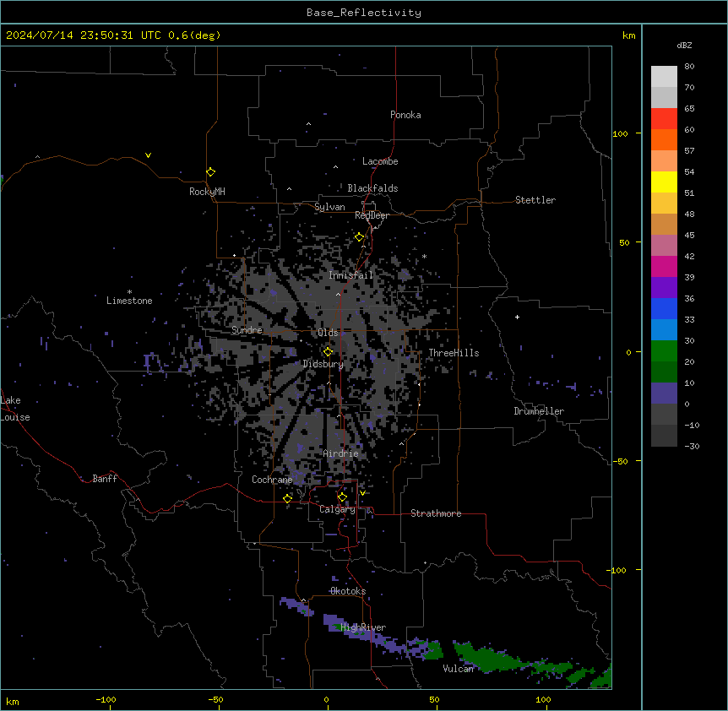Click the RockyMH label
Viewport: 728px width, 711px height.
(207, 192)
